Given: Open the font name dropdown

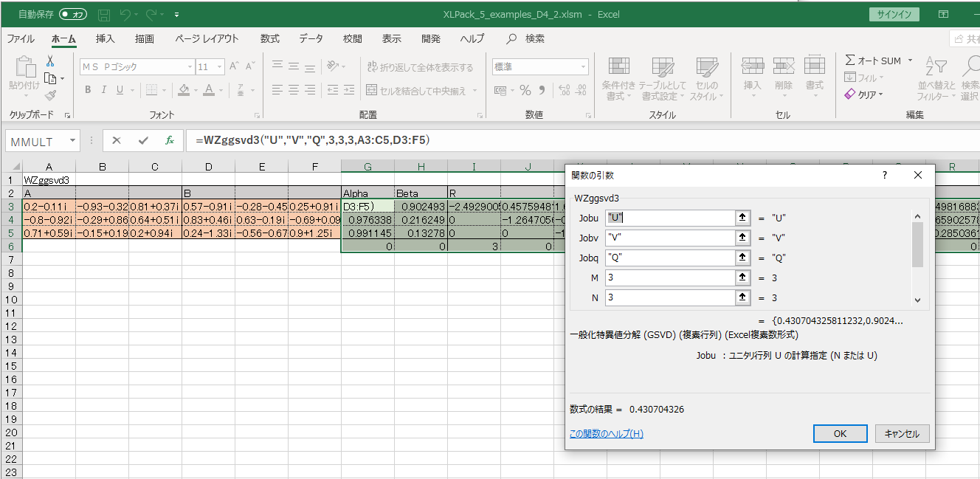Looking at the screenshot, I should click(189, 67).
